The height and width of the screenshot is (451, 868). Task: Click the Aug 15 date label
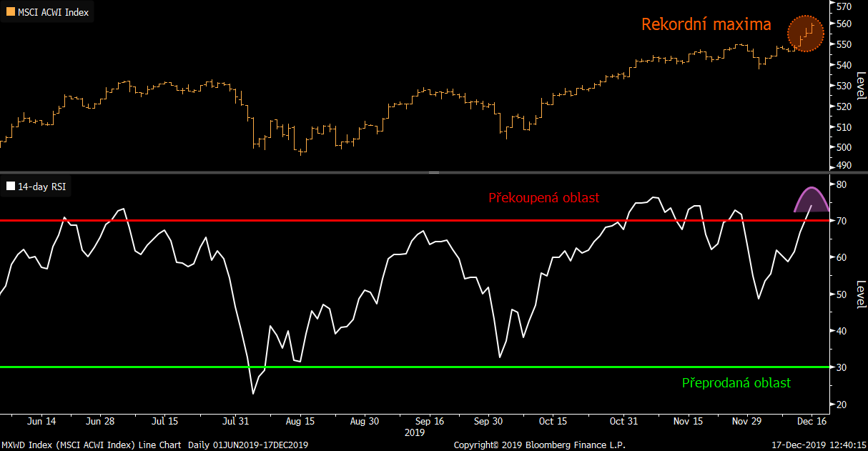point(300,422)
